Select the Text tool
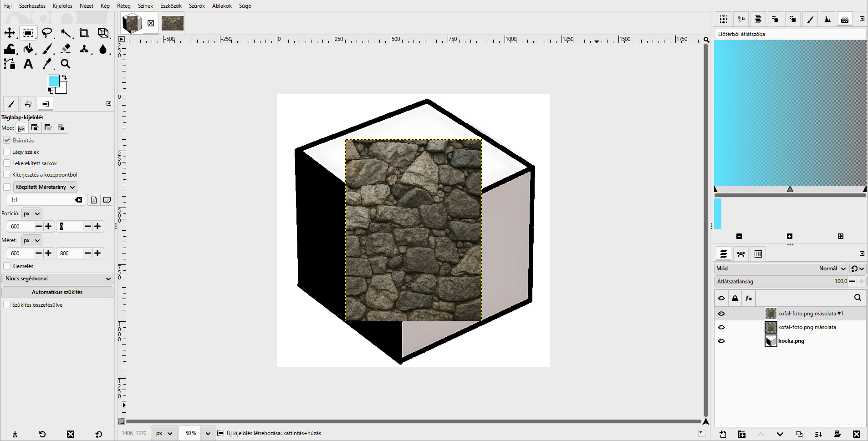The height and width of the screenshot is (441, 868). tap(28, 64)
